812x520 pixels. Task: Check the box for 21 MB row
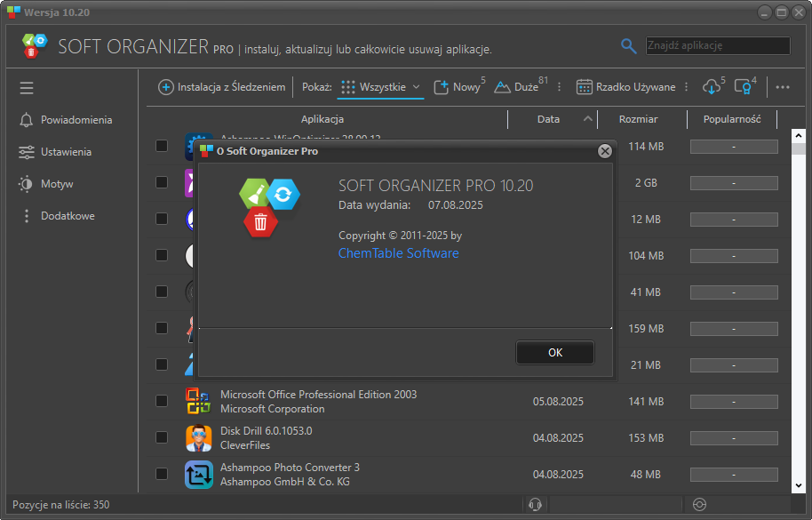click(162, 364)
